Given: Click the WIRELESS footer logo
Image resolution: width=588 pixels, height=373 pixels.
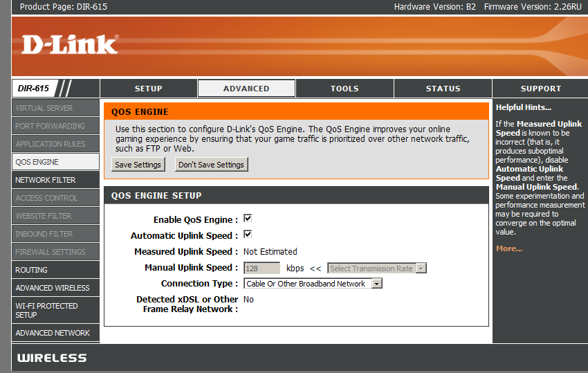Looking at the screenshot, I should (52, 358).
